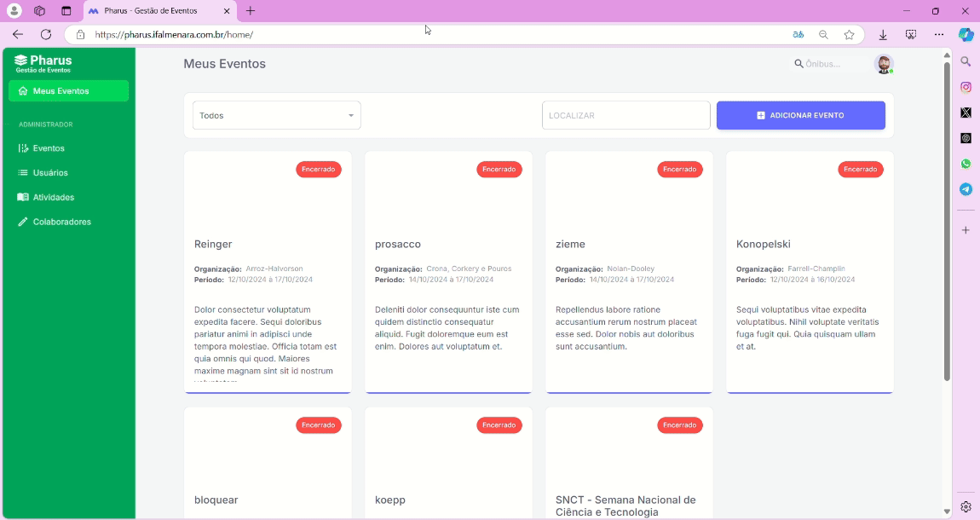Open the browser Settings and more menu
980x520 pixels.
pyautogui.click(x=939, y=35)
